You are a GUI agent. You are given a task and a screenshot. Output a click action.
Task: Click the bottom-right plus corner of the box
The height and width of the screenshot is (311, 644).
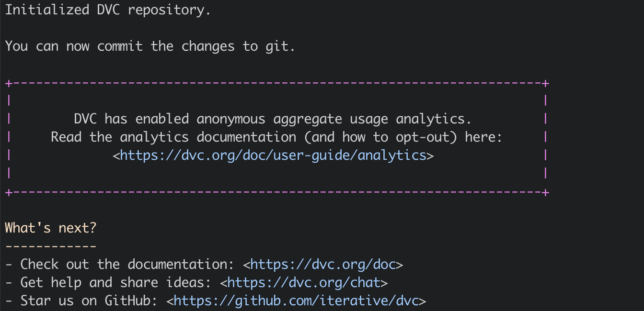(545, 192)
